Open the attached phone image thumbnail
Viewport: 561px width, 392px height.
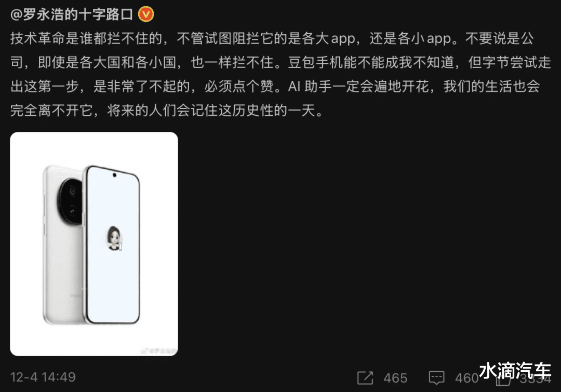coord(94,244)
